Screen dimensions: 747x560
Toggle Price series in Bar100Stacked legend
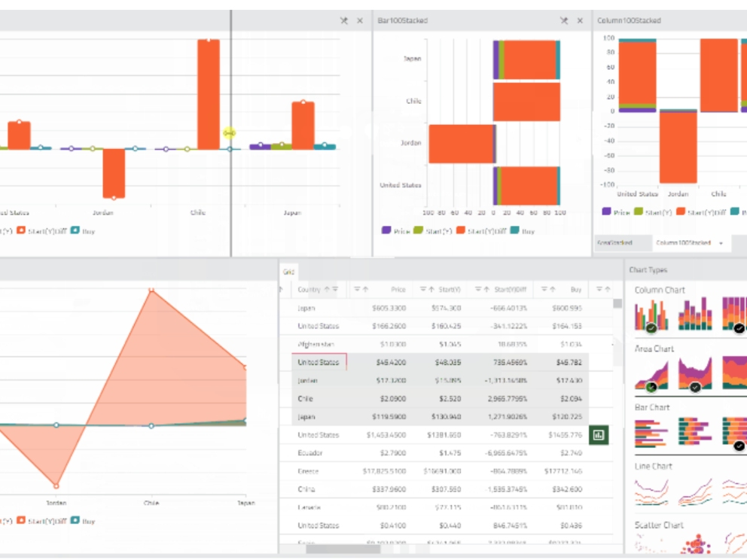click(x=397, y=231)
